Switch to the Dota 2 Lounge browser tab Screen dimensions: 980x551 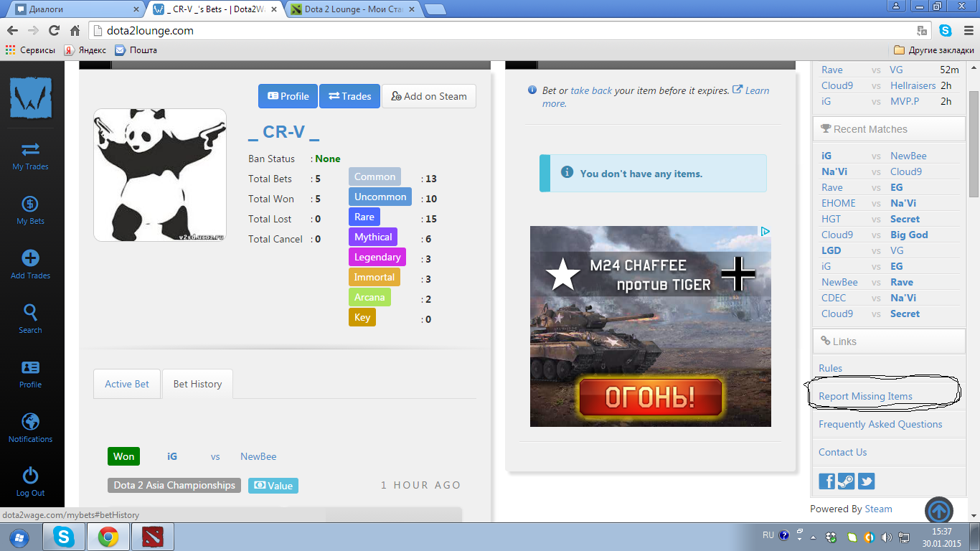click(352, 9)
